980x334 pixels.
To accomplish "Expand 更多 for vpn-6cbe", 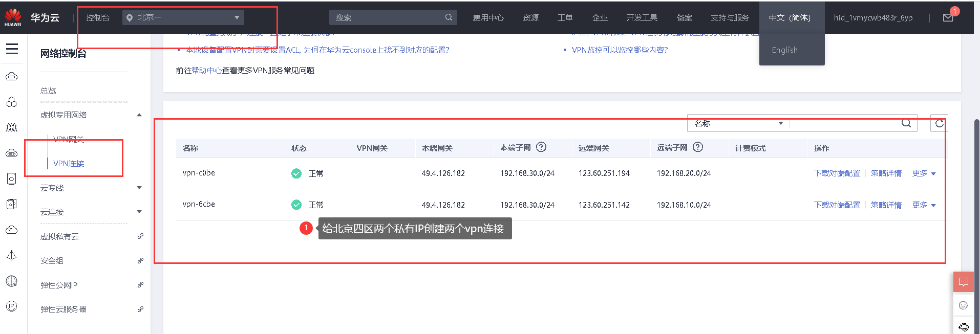I will pyautogui.click(x=924, y=205).
